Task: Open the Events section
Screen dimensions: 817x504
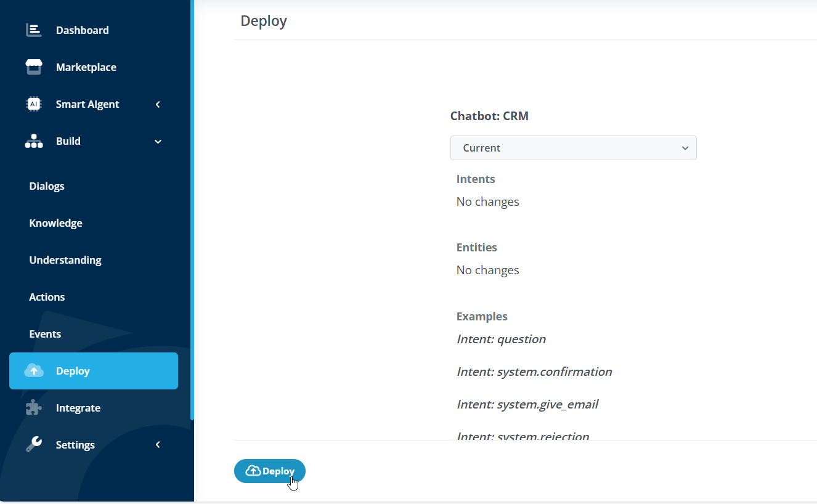Action: (45, 334)
